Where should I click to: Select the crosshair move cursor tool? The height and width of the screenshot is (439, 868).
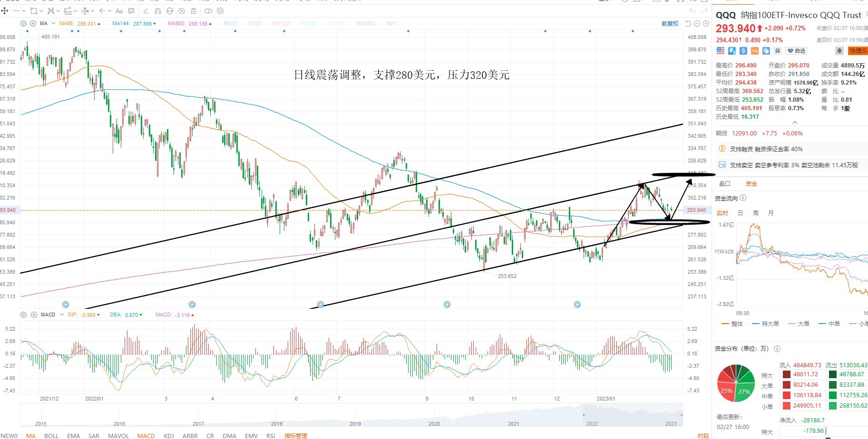(x=5, y=10)
